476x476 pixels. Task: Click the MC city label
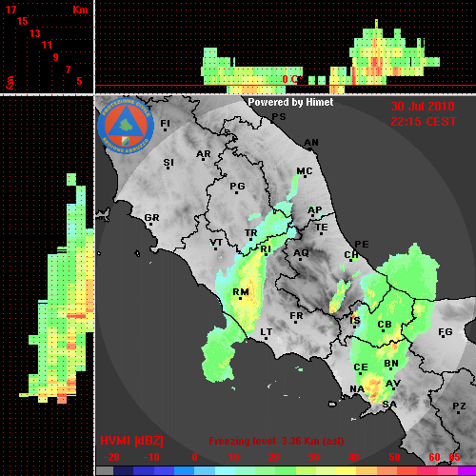(x=305, y=171)
